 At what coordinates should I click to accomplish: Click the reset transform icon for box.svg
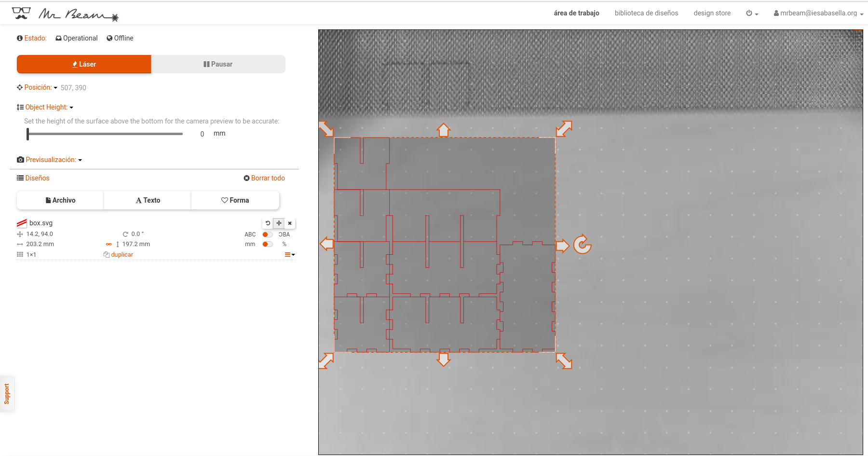[x=268, y=223]
